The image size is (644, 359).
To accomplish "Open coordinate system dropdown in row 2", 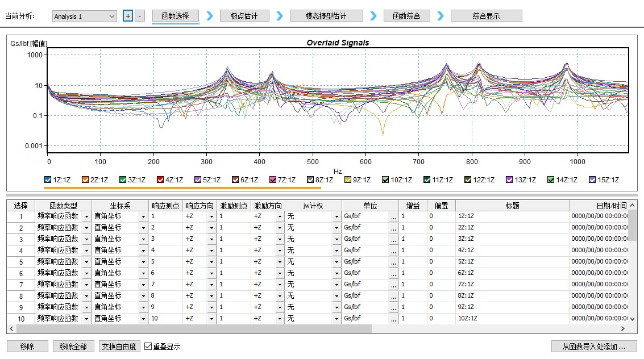I will point(143,228).
